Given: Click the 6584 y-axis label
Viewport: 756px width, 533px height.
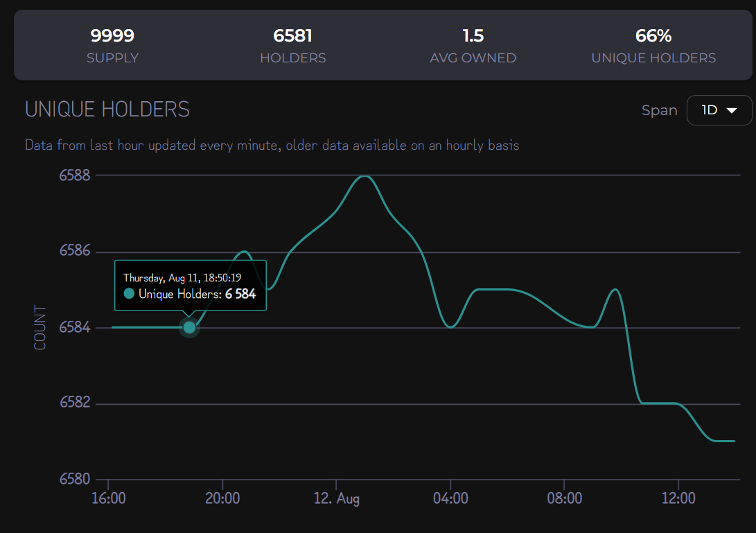Looking at the screenshot, I should point(75,328).
